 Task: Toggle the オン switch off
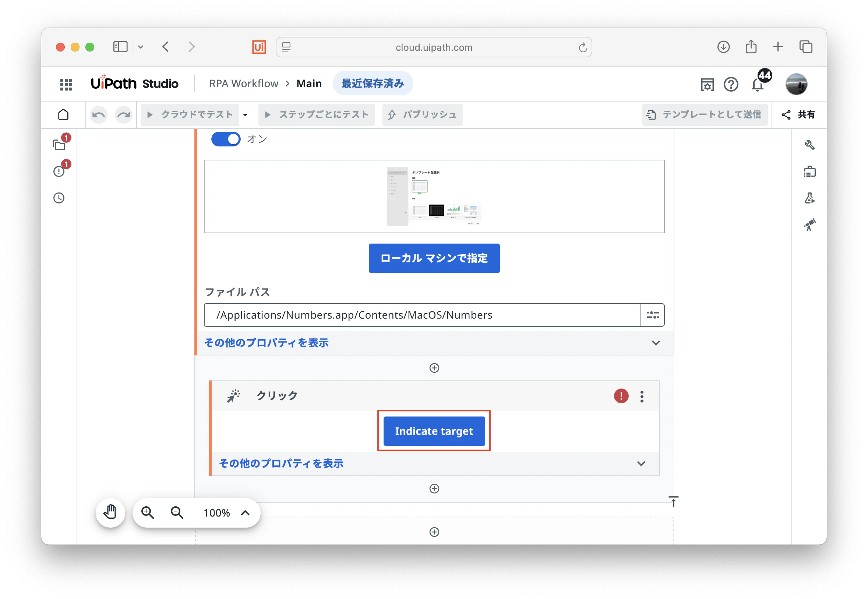pos(226,139)
